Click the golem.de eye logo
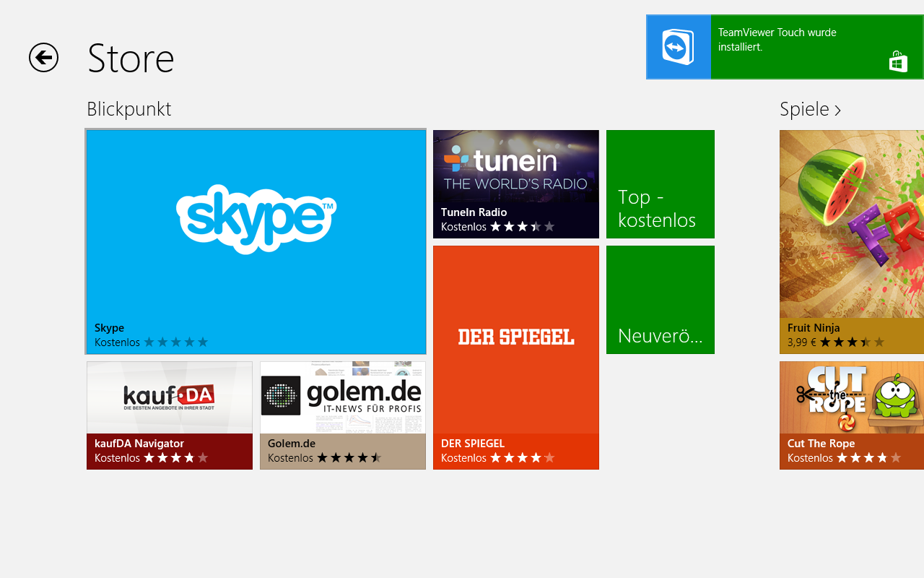 coord(280,397)
